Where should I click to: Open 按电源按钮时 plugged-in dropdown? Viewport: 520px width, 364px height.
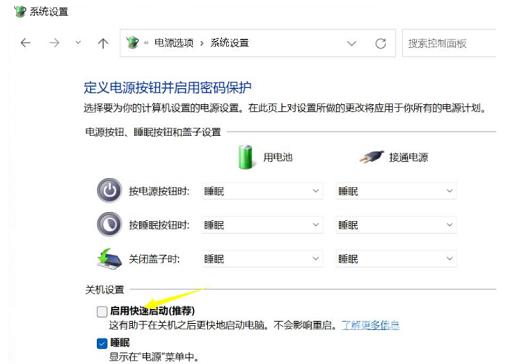click(396, 191)
